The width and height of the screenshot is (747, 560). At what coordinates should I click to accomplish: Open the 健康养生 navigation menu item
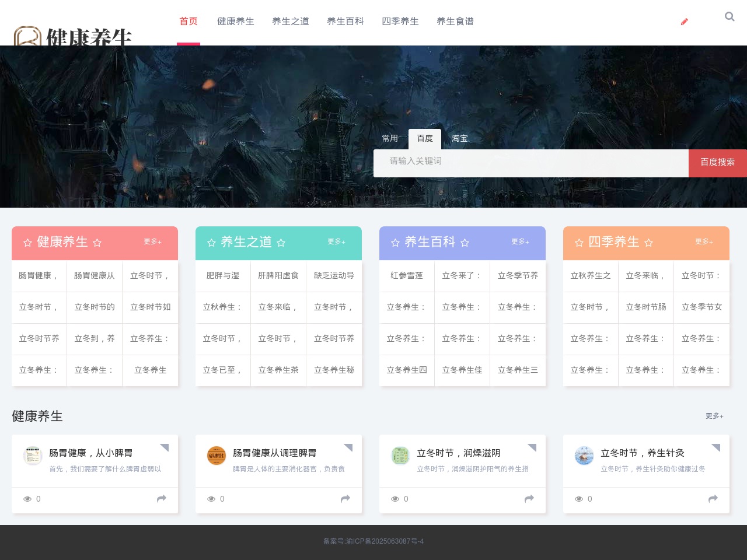(236, 22)
